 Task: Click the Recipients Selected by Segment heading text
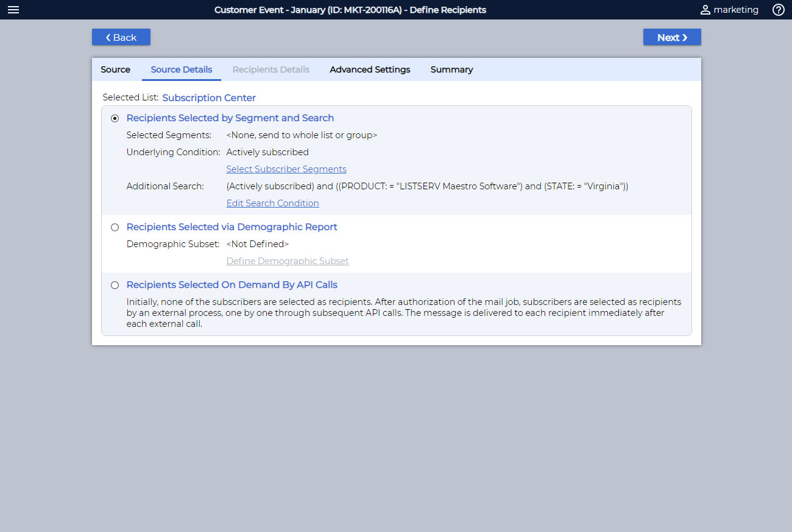click(x=230, y=118)
